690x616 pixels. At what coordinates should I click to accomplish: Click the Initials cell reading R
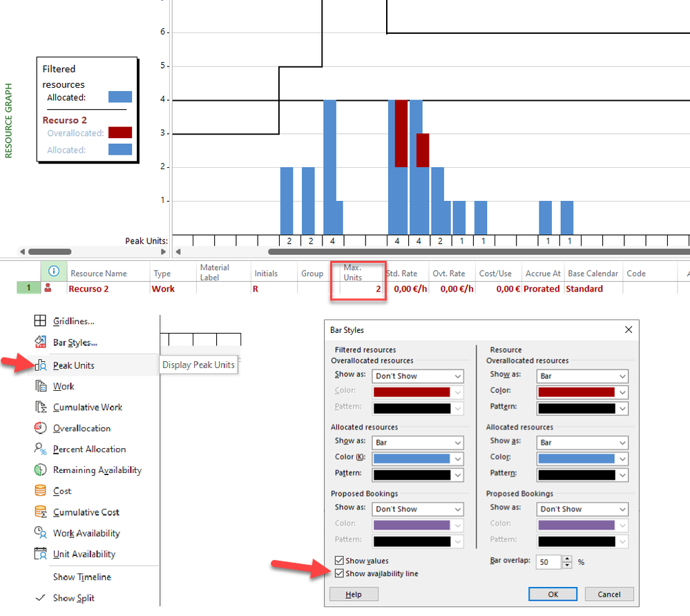coord(274,289)
